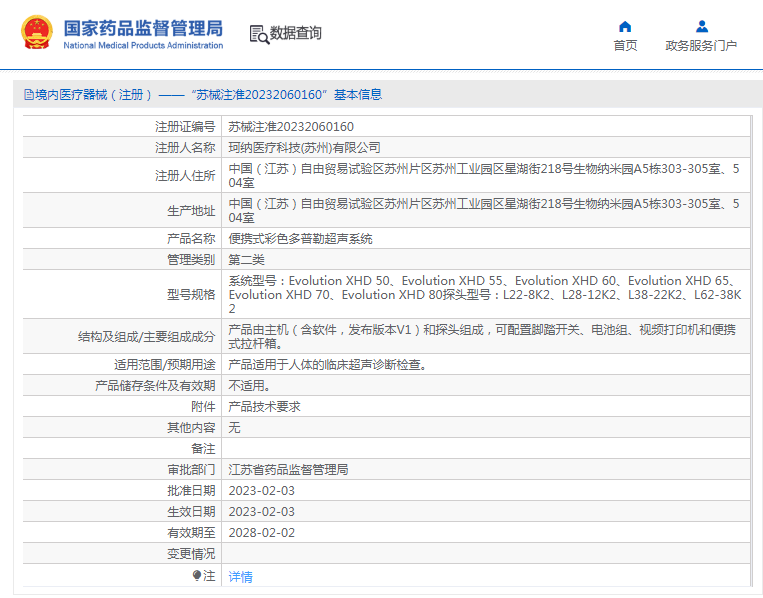Click the bullet icon beside 注
The height and width of the screenshot is (598, 763).
click(197, 576)
